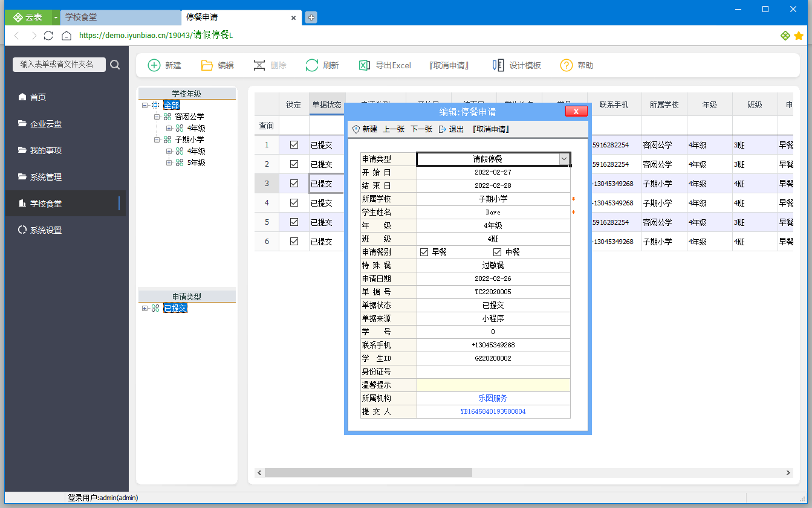Click the 开始日 field 2022-02-27
The image size is (812, 508).
(493, 172)
